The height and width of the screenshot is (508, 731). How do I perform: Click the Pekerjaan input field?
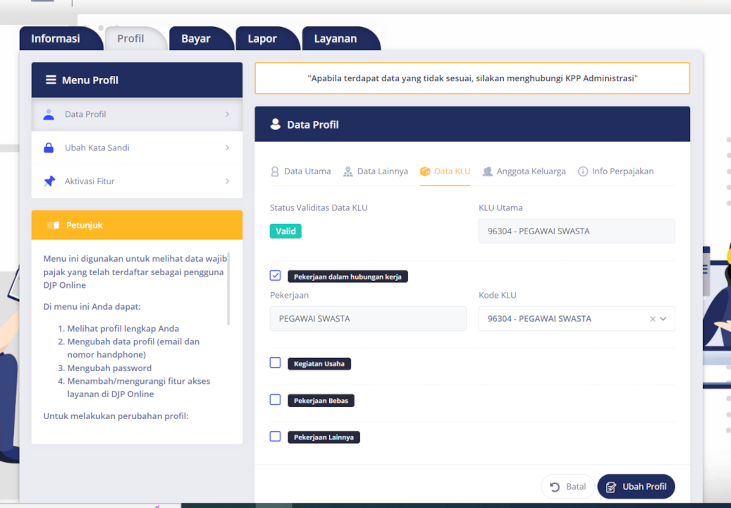pyautogui.click(x=368, y=319)
